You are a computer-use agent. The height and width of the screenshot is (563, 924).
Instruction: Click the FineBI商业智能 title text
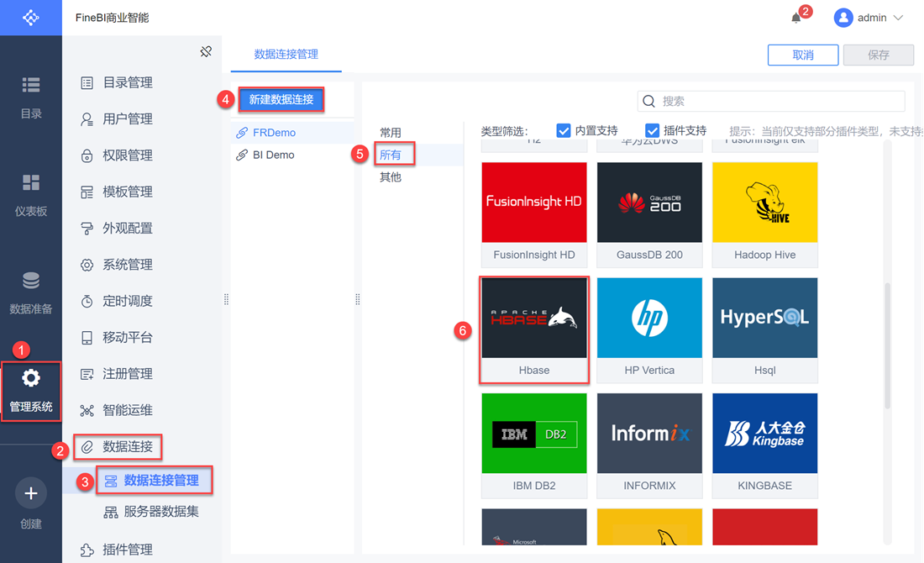[x=112, y=18]
